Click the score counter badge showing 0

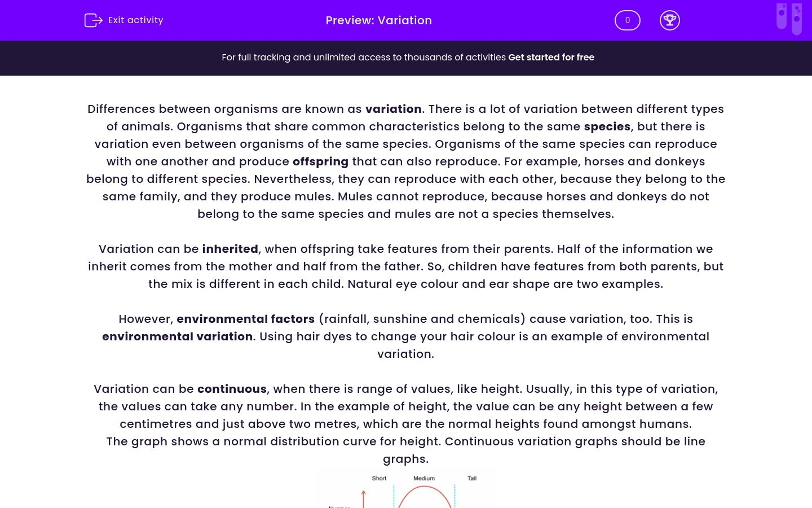[x=627, y=20]
